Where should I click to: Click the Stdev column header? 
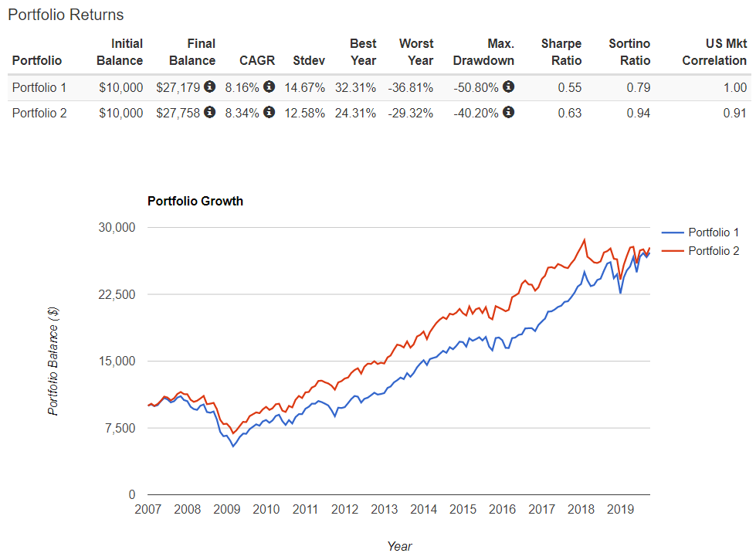(x=309, y=60)
